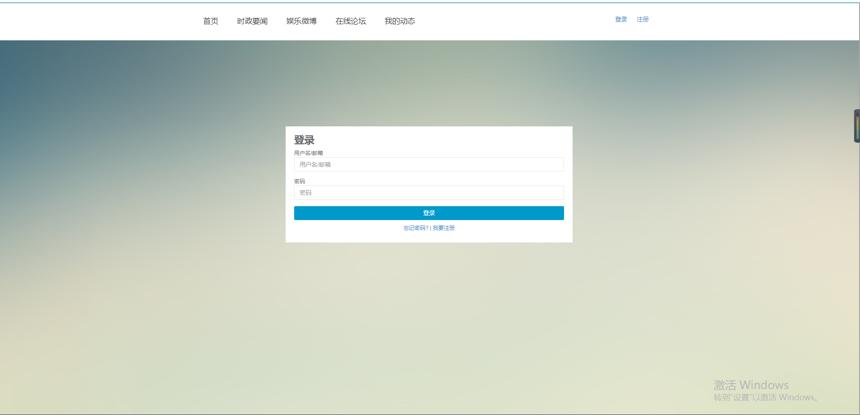Click the 登录 link in the top-right header
Image resolution: width=860 pixels, height=415 pixels.
point(621,19)
